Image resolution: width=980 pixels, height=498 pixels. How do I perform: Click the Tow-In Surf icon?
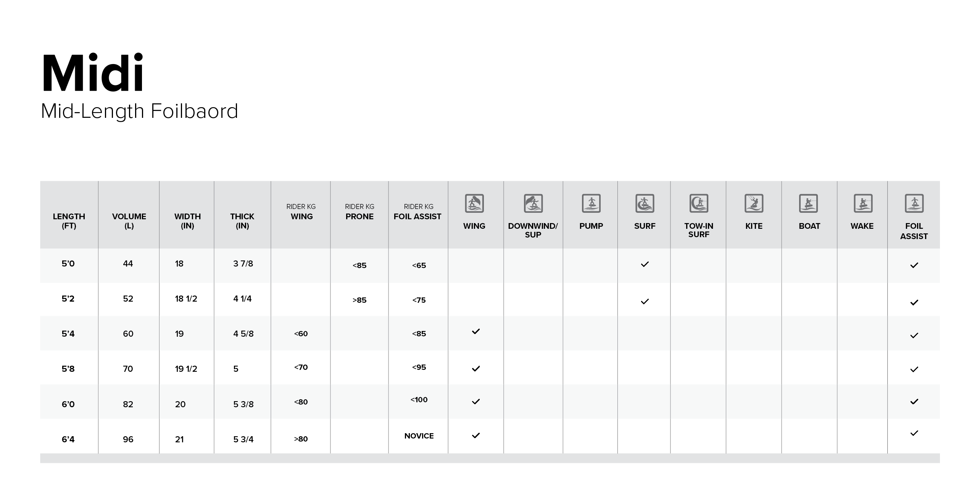[699, 203]
